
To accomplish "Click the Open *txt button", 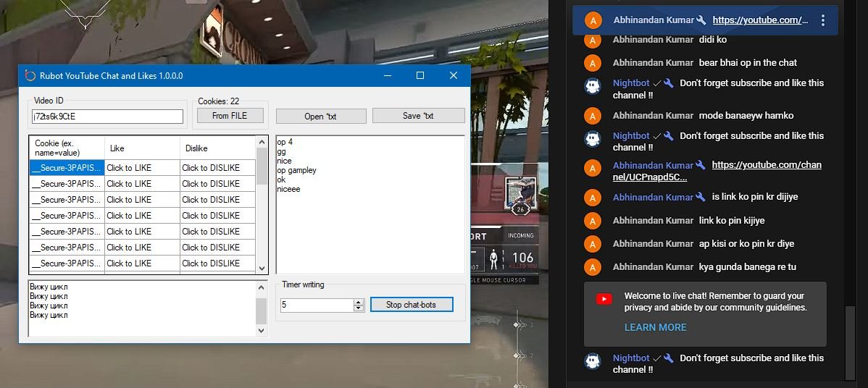I will click(320, 116).
